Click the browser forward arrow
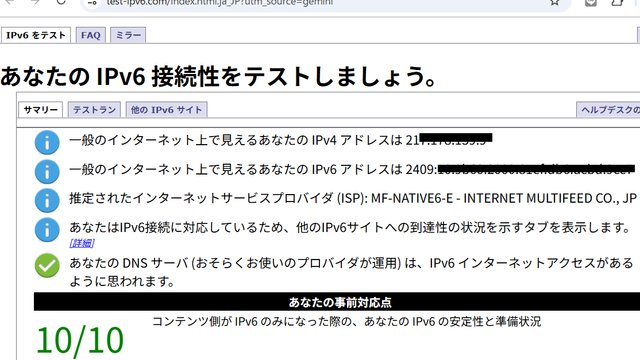 pos(35,2)
